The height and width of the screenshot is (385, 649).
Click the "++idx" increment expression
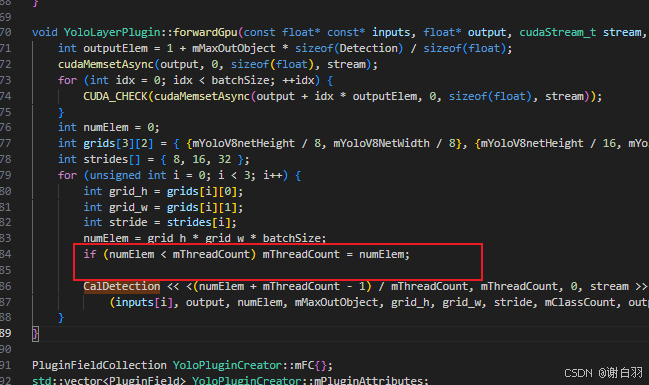(x=298, y=80)
